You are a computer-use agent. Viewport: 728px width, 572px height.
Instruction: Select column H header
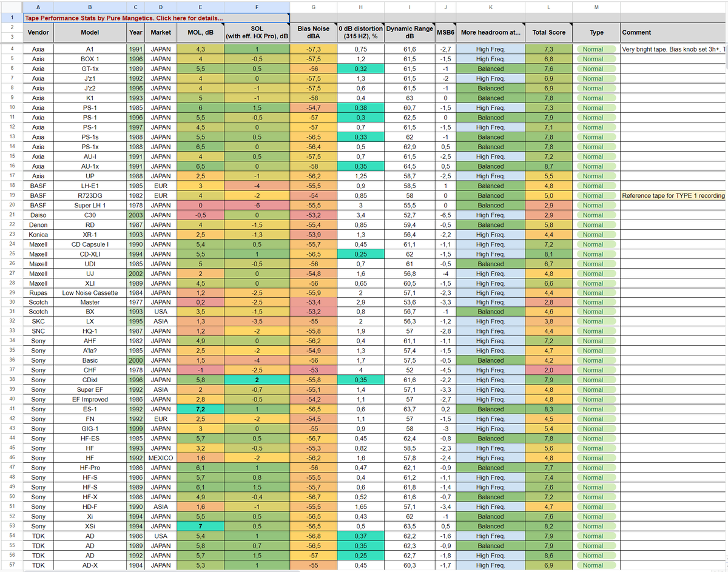click(361, 7)
